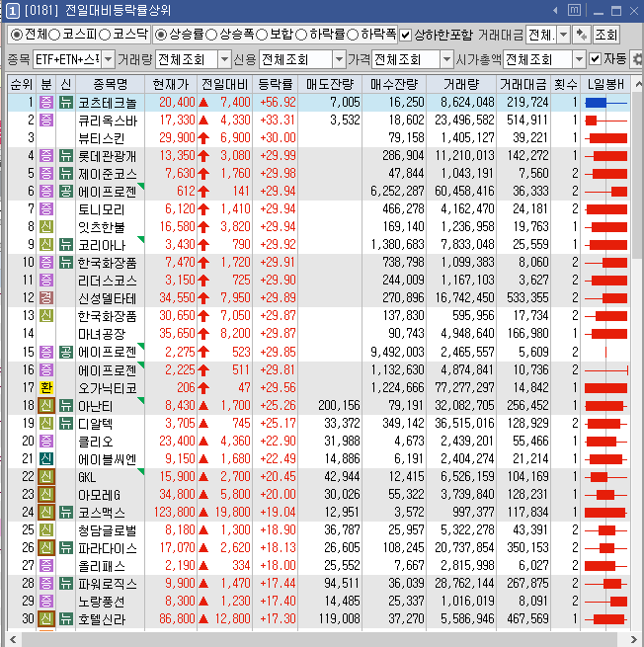The width and height of the screenshot is (644, 647).
Task: Click the horizontal scrollbar left arrow
Action: click(13, 639)
